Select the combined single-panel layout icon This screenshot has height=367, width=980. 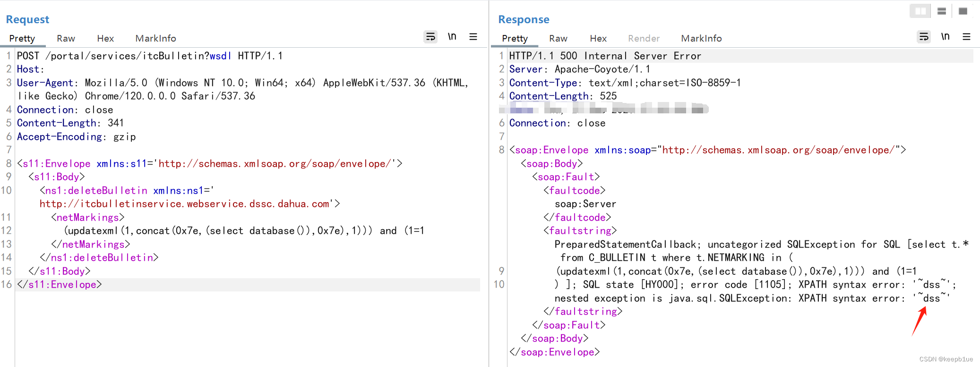(963, 11)
